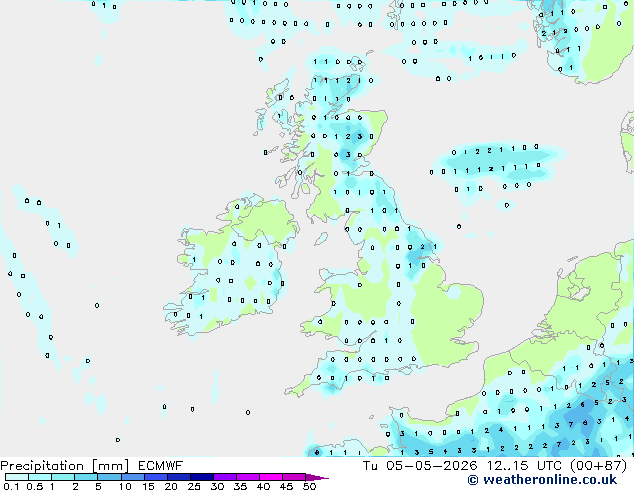
Task: Select the 45–50 mm legend color swatch
Action: point(294,477)
